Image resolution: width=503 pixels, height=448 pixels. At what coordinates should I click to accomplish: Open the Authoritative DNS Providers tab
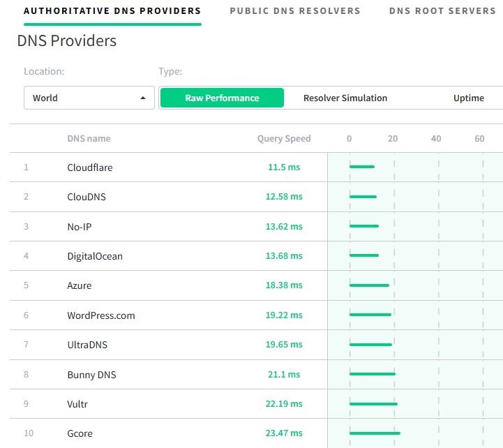pyautogui.click(x=112, y=11)
